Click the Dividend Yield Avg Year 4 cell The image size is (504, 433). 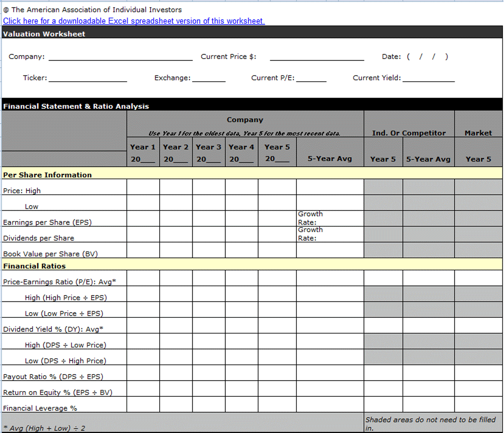(242, 325)
